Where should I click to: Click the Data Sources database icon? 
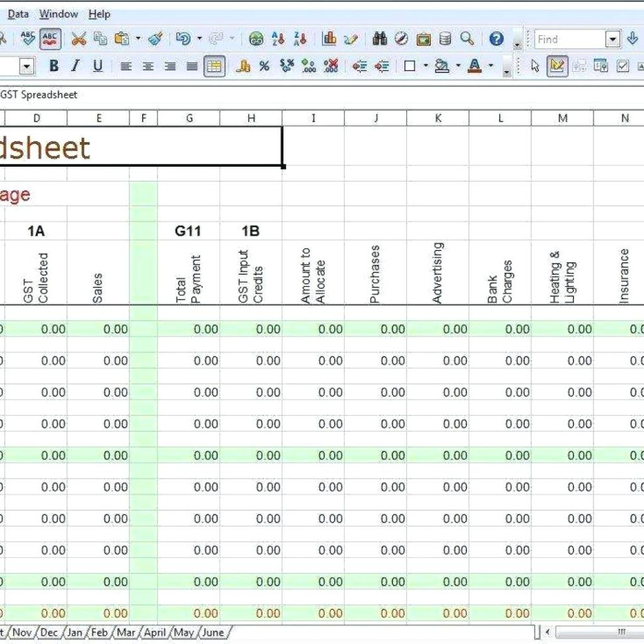click(444, 38)
